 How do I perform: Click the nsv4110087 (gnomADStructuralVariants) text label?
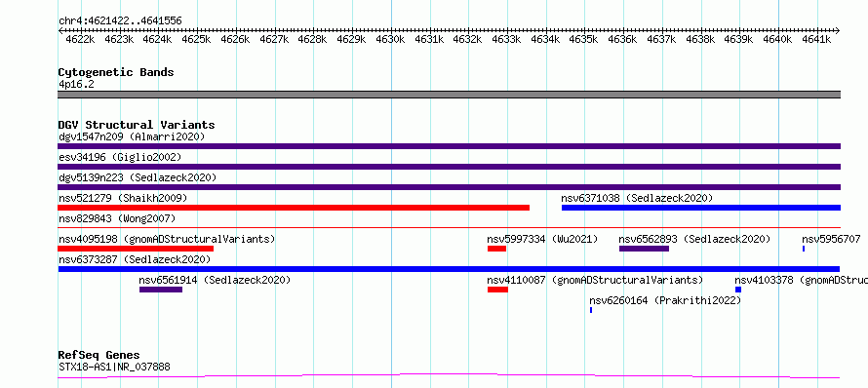[595, 280]
